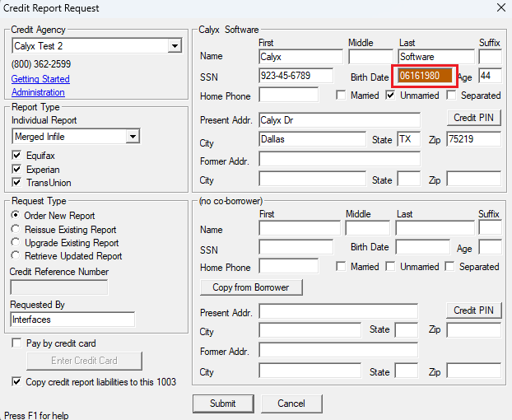Click borrower Age field showing 44

pos(490,76)
